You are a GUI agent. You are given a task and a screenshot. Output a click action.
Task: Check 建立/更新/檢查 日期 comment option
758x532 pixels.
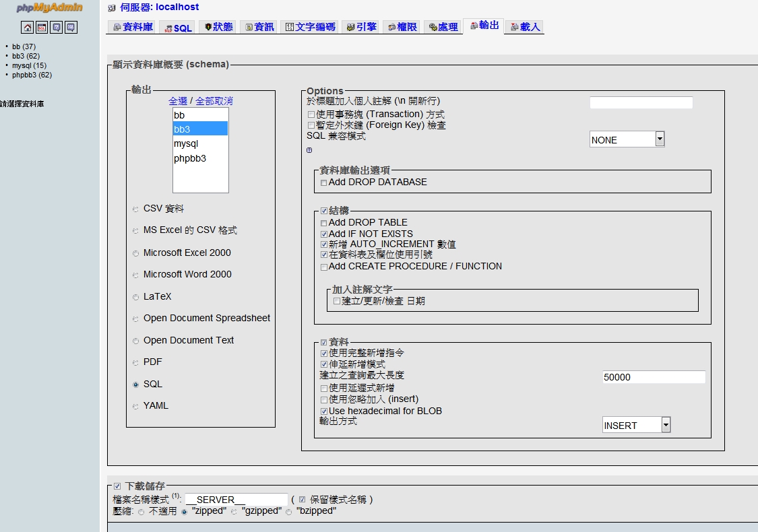click(337, 301)
